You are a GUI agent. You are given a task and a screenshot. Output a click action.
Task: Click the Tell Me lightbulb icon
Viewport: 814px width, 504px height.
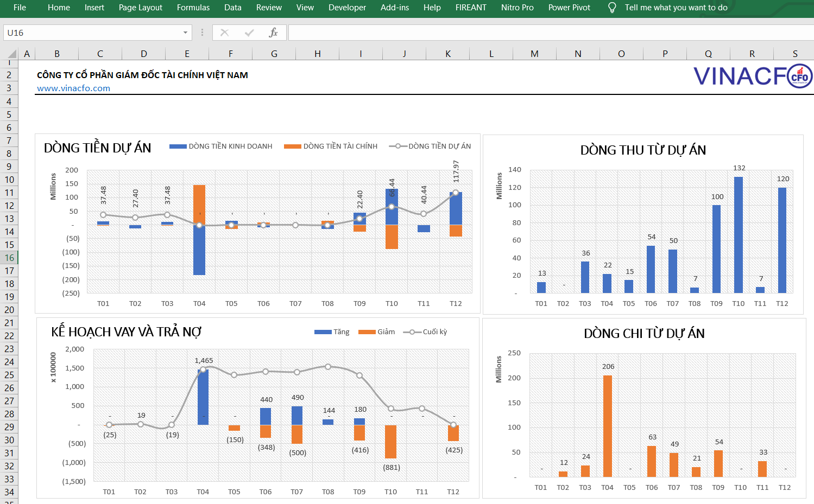pos(611,8)
